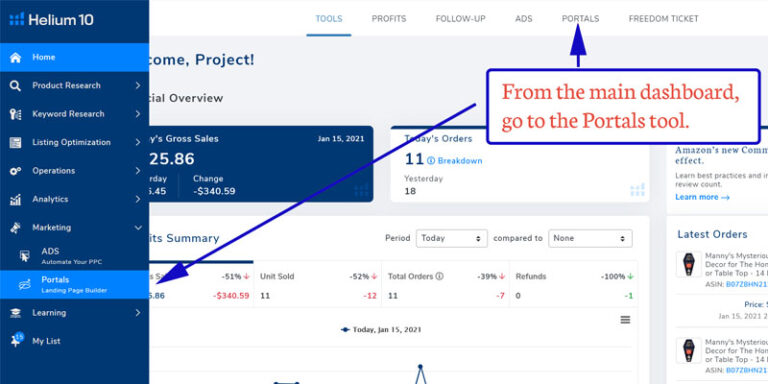Select the Unit Sold metric cell
Image resolution: width=768 pixels, height=384 pixels.
317,286
